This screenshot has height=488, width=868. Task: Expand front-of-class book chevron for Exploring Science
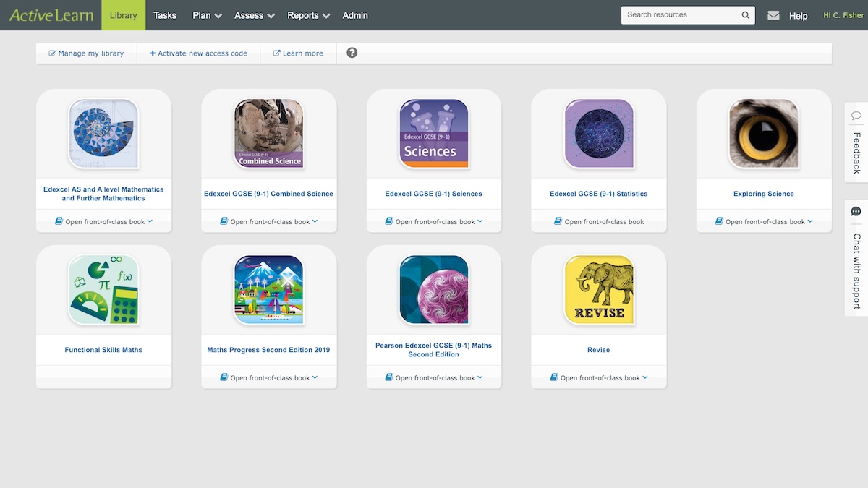point(810,221)
